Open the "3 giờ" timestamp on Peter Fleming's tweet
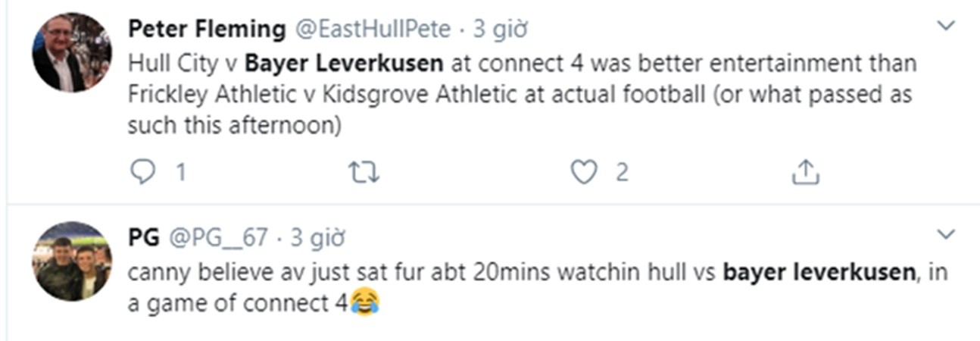Viewport: 980px width, 341px height. 501,30
